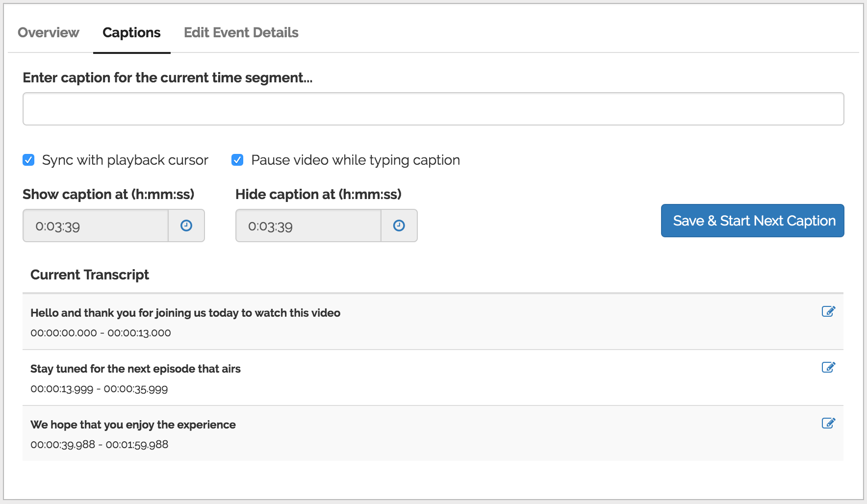Click the Show caption at time field

point(96,226)
